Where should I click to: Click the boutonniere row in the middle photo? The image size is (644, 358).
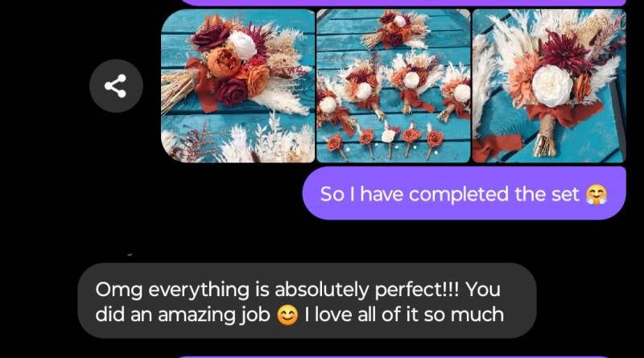click(386, 141)
